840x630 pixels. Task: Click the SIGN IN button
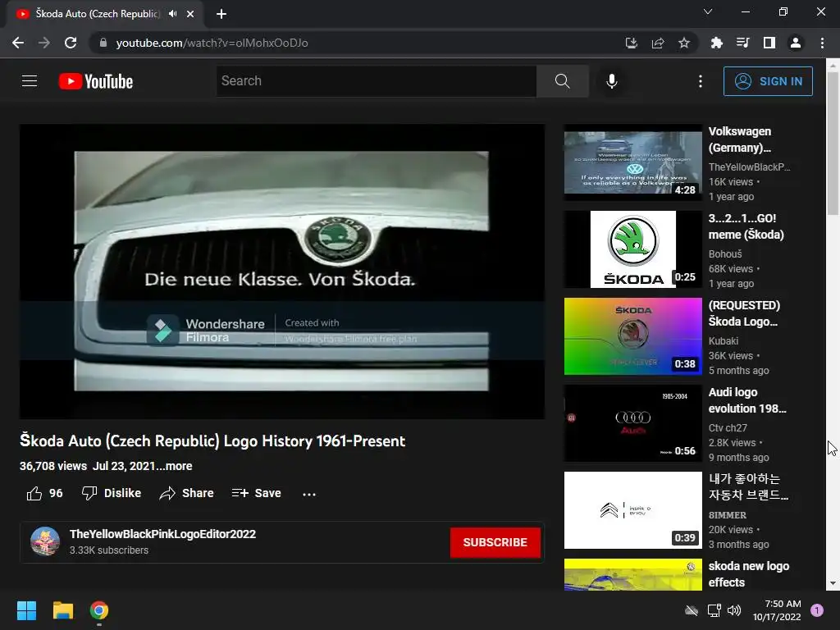(x=768, y=81)
